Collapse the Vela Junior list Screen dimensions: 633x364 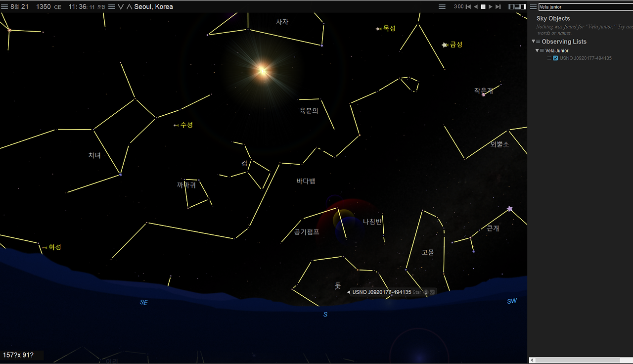pos(537,50)
